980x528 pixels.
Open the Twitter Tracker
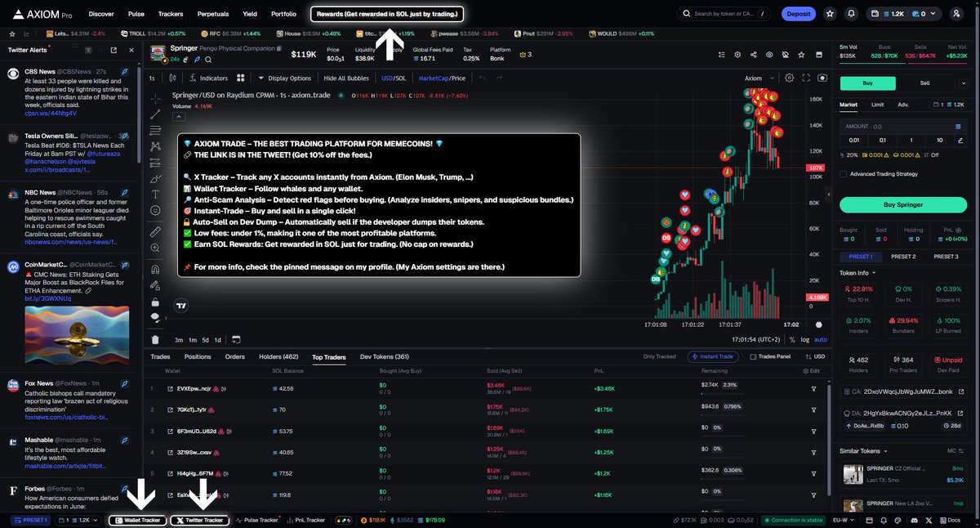point(200,520)
